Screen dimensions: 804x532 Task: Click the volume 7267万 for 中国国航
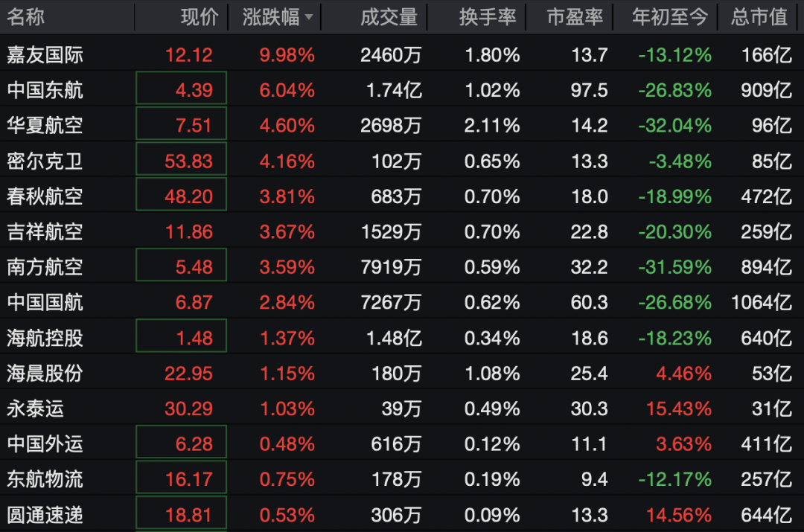click(392, 302)
